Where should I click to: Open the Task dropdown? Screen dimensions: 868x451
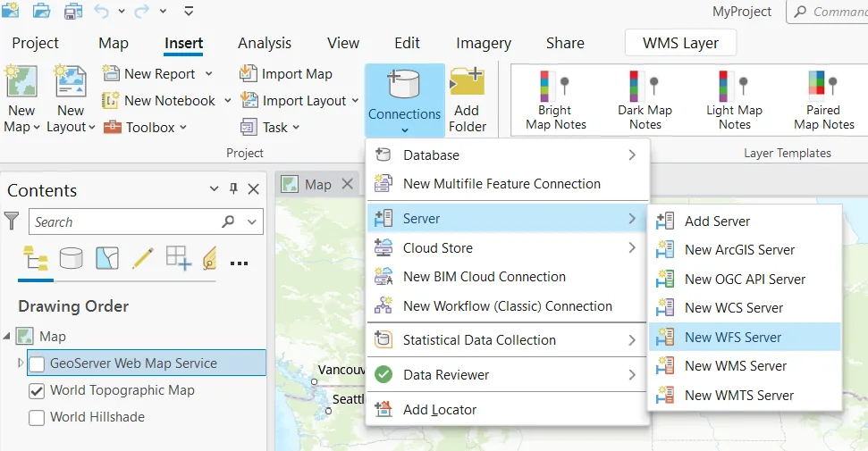270,128
